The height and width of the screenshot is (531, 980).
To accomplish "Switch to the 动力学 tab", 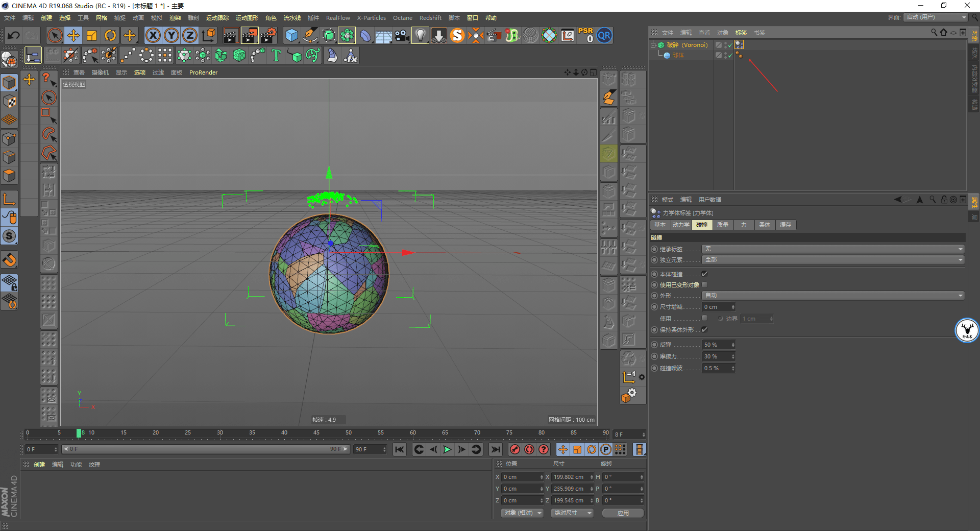I will 680,225.
